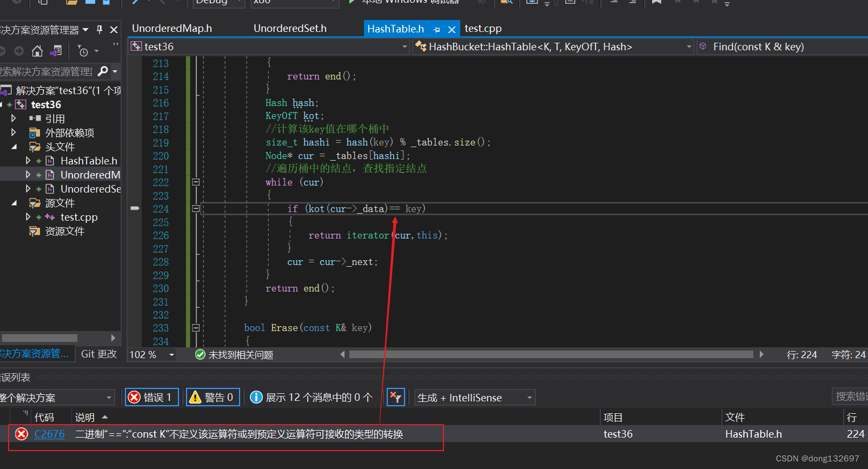Click the 外部依赖项 folder icon
This screenshot has width=868, height=469.
(x=35, y=133)
